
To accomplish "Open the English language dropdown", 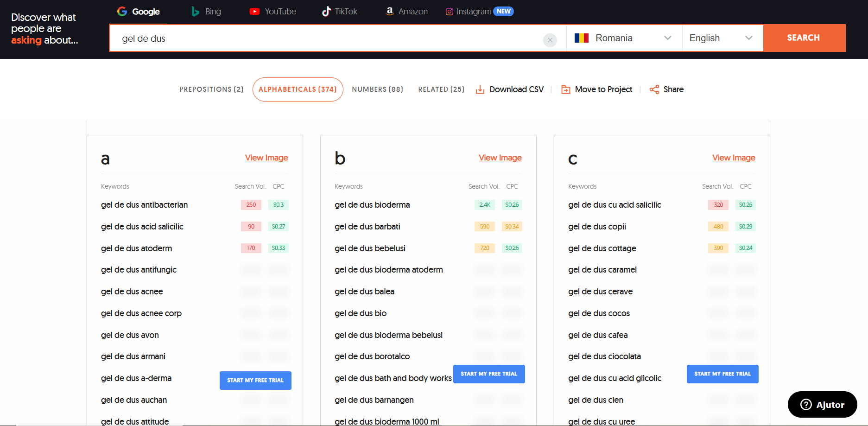I will tap(722, 38).
